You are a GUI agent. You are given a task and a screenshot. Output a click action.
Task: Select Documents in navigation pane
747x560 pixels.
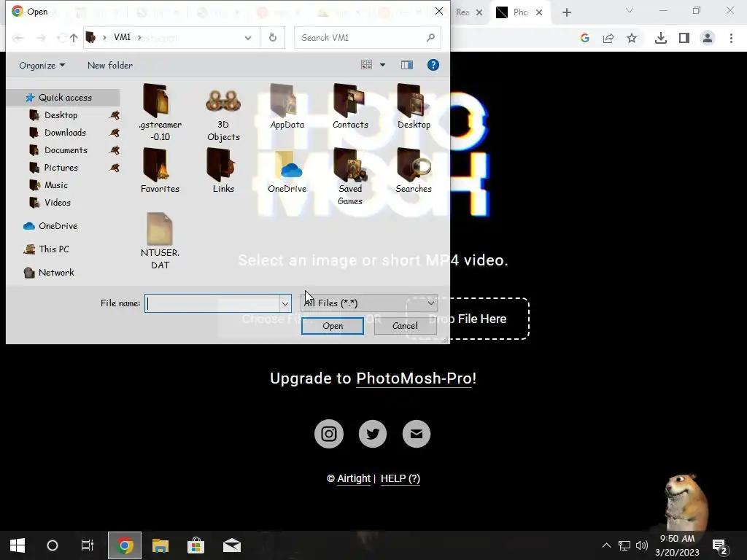coord(66,150)
